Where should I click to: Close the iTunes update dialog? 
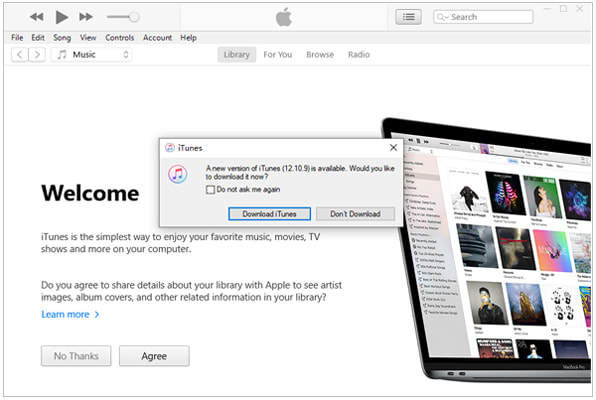(393, 148)
